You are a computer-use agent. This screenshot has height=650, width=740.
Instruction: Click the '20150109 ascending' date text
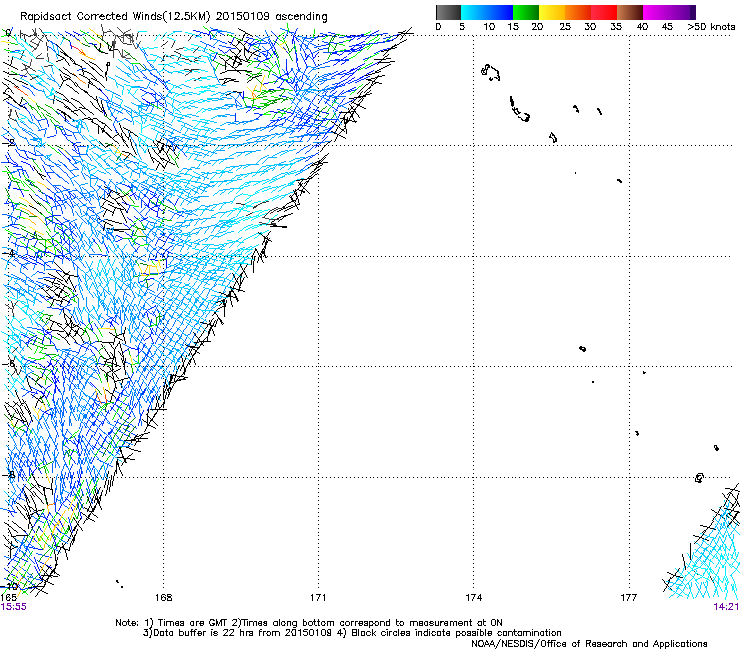272,16
